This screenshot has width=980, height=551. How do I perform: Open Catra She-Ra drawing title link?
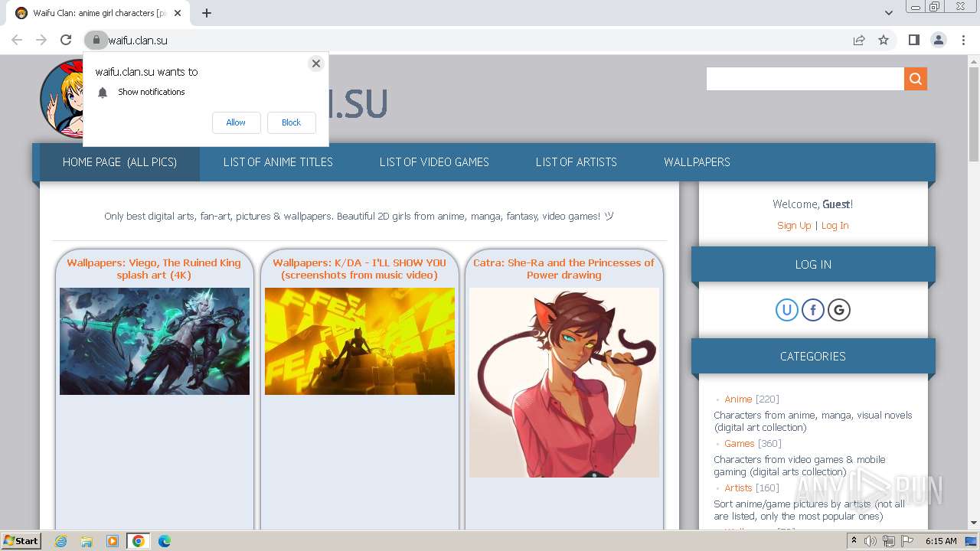(563, 269)
